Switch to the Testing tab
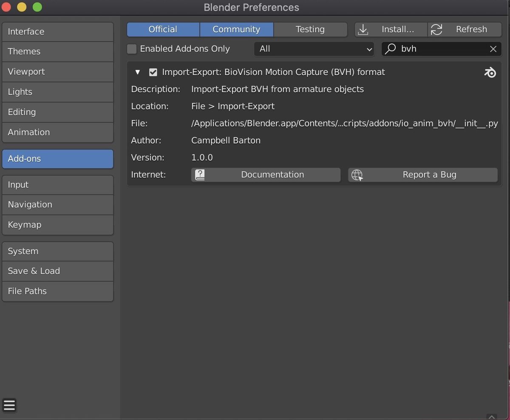 click(310, 29)
